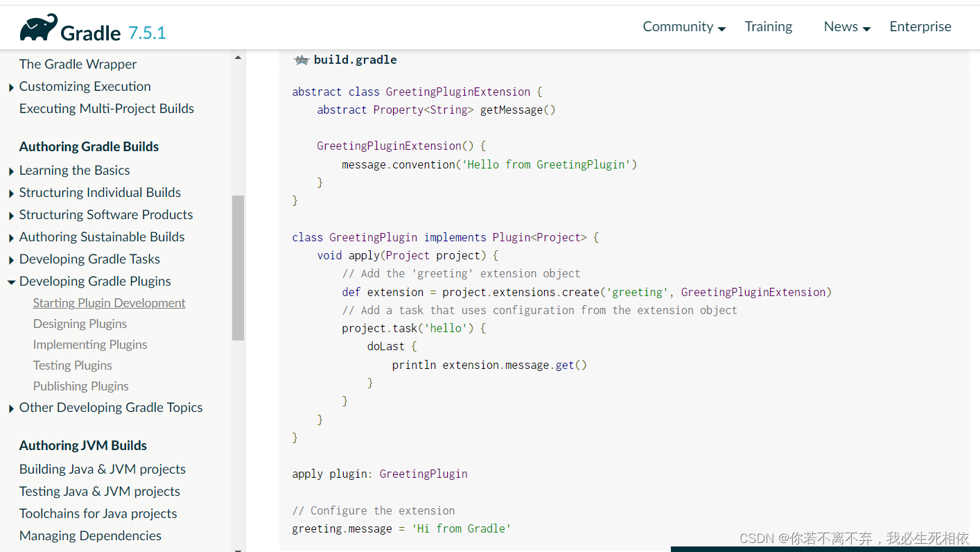Image resolution: width=980 pixels, height=552 pixels.
Task: Select the Training menu item
Action: [768, 26]
